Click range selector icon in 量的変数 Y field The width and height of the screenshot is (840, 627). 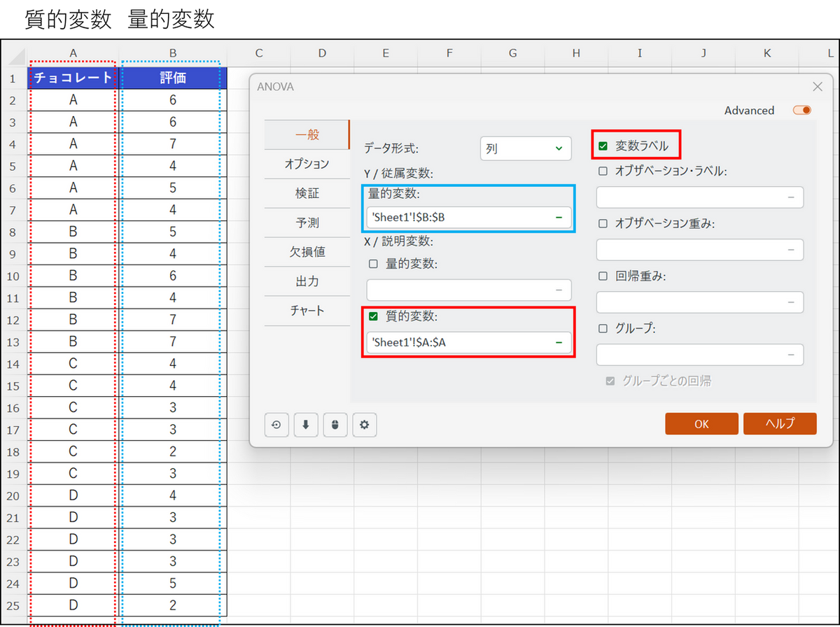click(x=559, y=218)
